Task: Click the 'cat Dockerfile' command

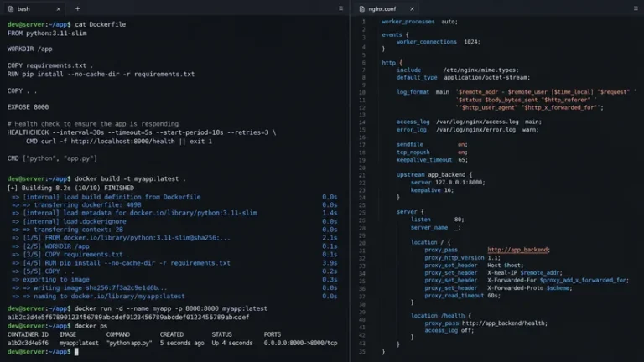Action: (x=101, y=24)
